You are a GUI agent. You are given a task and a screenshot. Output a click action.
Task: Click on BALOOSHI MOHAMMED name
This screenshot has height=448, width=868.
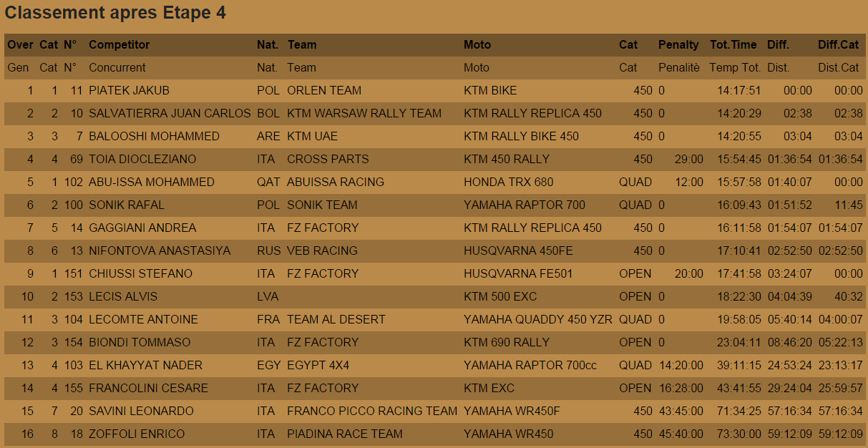pos(154,136)
